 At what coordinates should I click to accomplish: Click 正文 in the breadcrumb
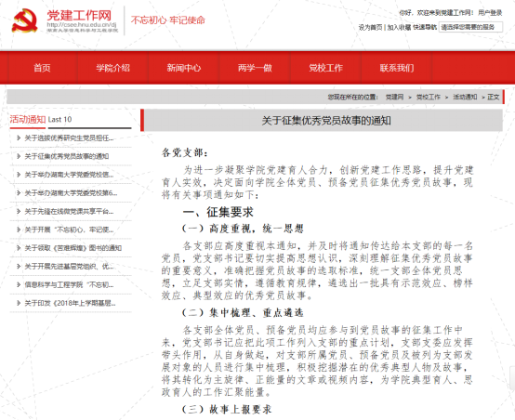[494, 97]
